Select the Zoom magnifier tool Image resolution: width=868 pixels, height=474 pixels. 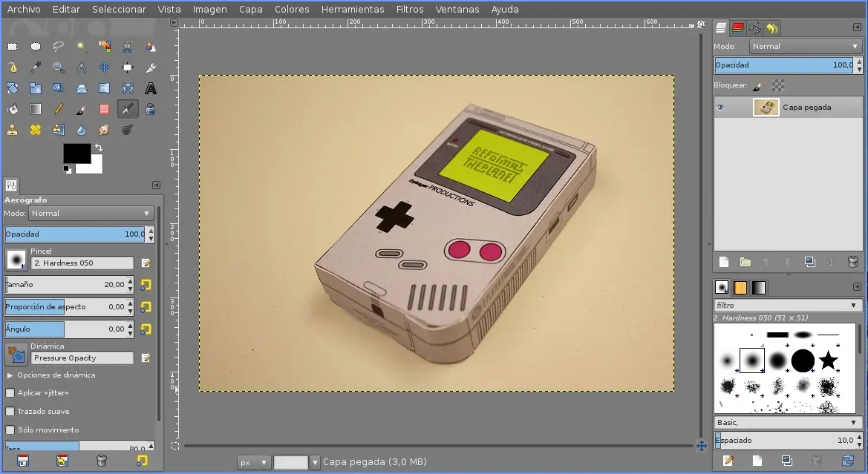[58, 68]
